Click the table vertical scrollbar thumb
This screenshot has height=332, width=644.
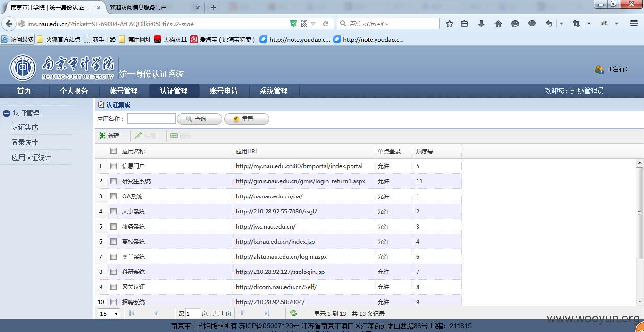640,213
